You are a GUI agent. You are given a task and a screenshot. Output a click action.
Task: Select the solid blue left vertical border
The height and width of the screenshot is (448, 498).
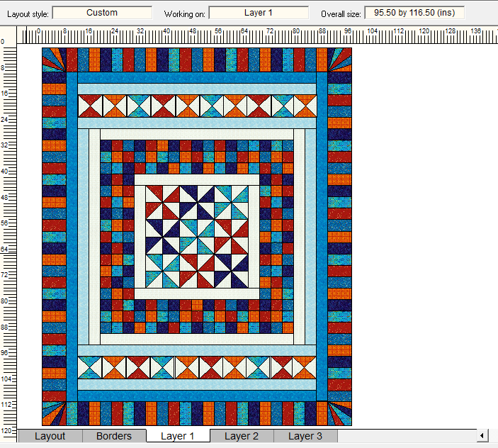coord(72,237)
